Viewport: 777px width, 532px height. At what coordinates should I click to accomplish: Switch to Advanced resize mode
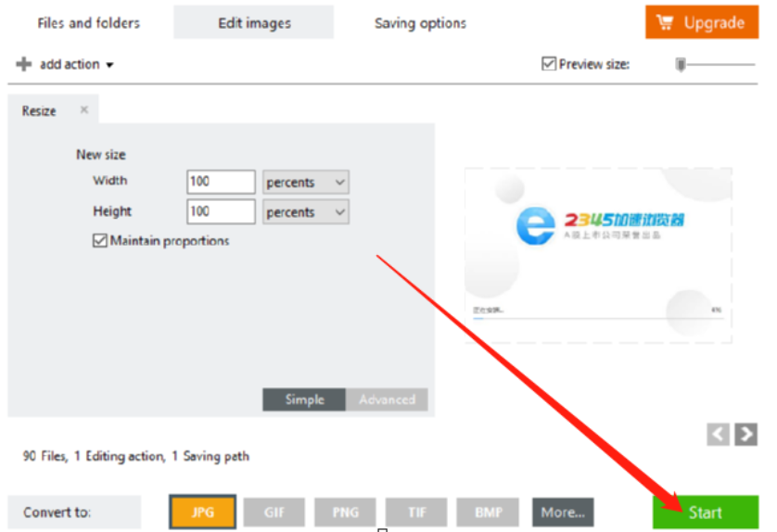point(387,399)
